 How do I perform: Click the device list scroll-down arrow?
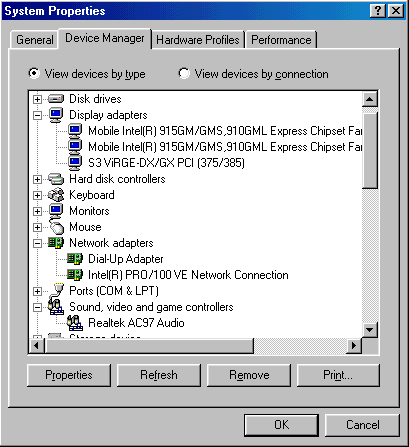369,330
